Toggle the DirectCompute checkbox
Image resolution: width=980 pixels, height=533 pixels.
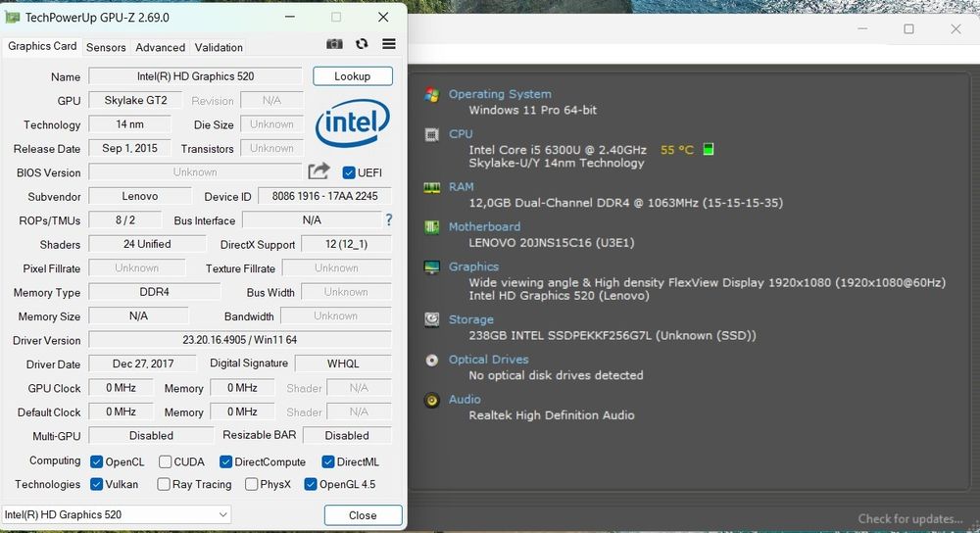coord(225,461)
